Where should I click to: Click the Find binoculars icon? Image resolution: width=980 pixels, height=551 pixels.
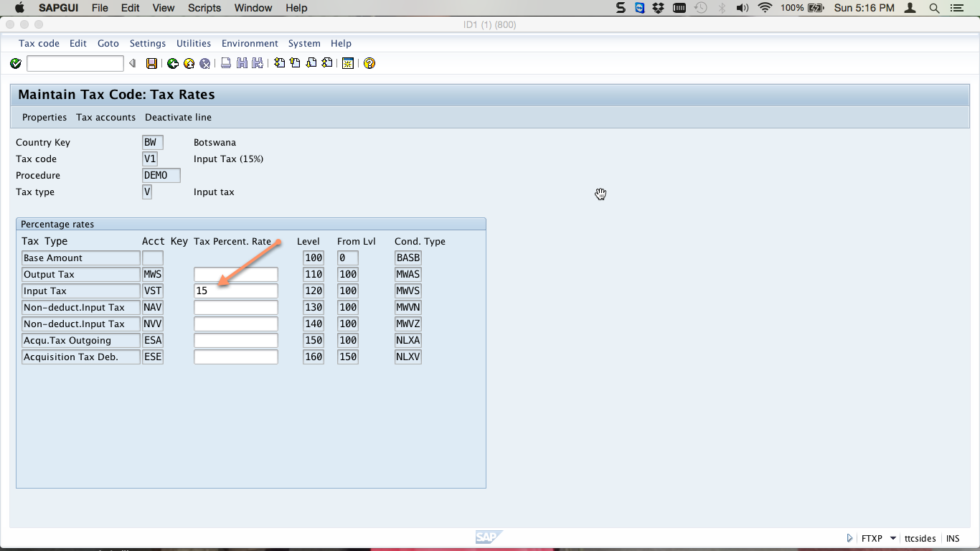click(x=242, y=64)
